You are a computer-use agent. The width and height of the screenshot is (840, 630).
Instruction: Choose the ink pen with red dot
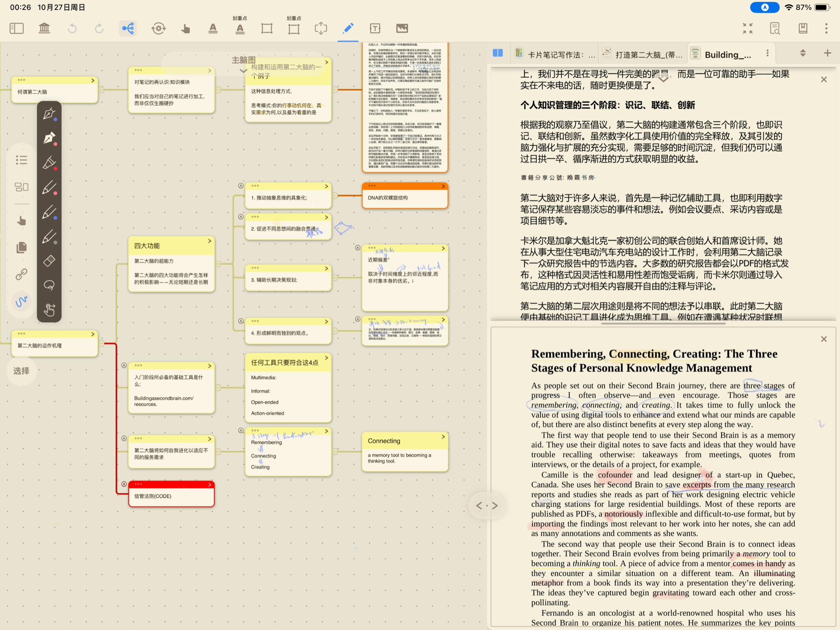(49, 138)
